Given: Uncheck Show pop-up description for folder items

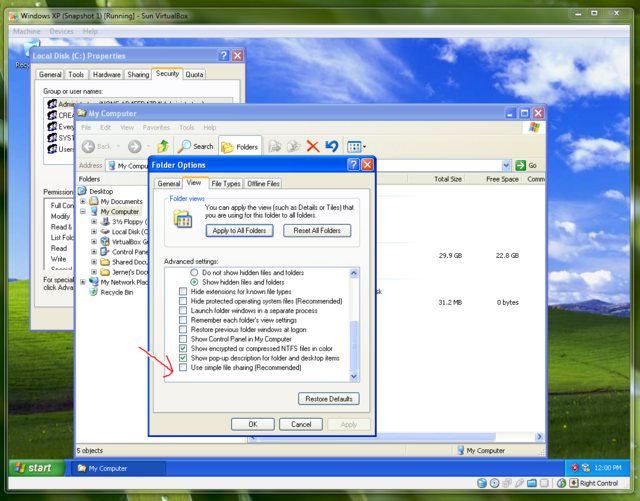Looking at the screenshot, I should click(x=183, y=358).
